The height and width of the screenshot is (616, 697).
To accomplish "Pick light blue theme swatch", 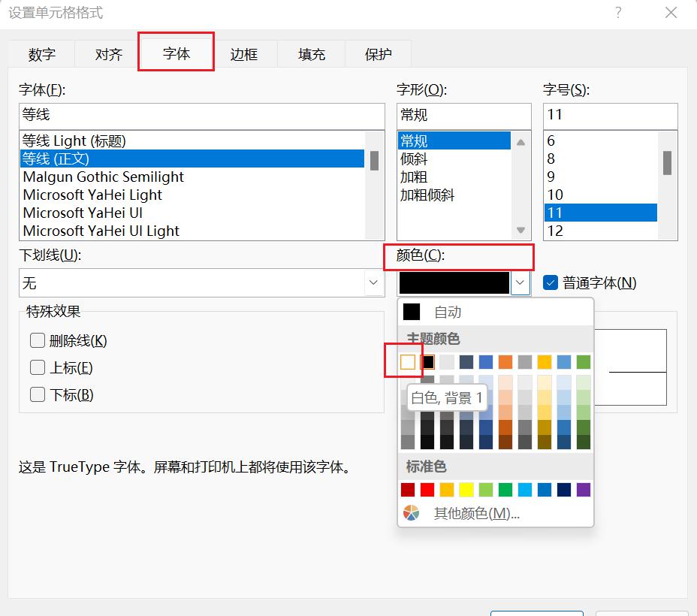I will [x=564, y=362].
